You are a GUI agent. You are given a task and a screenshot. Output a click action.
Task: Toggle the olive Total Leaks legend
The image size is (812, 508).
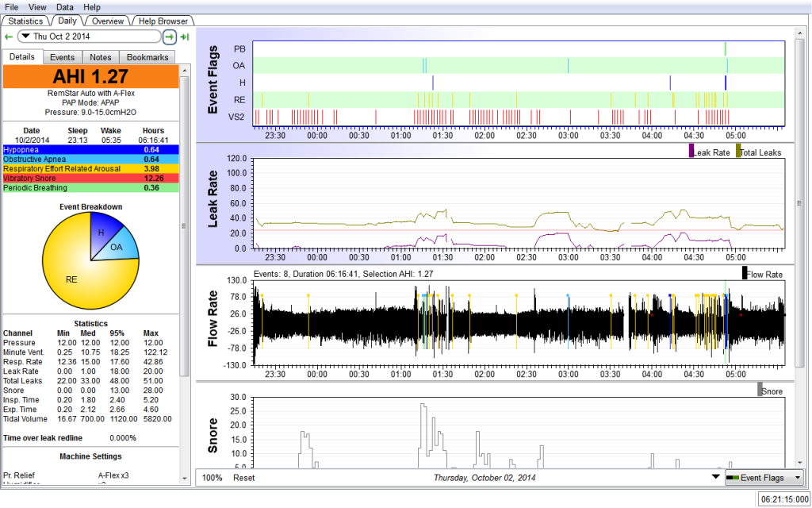tap(739, 151)
